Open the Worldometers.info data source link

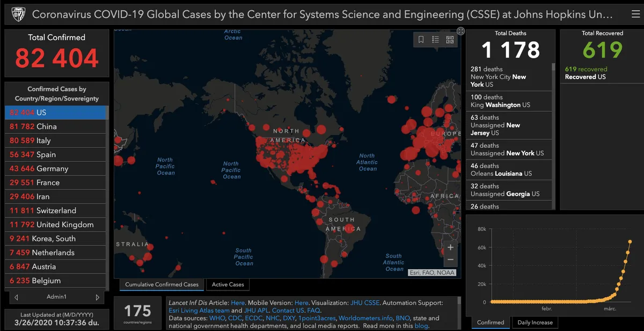(365, 318)
